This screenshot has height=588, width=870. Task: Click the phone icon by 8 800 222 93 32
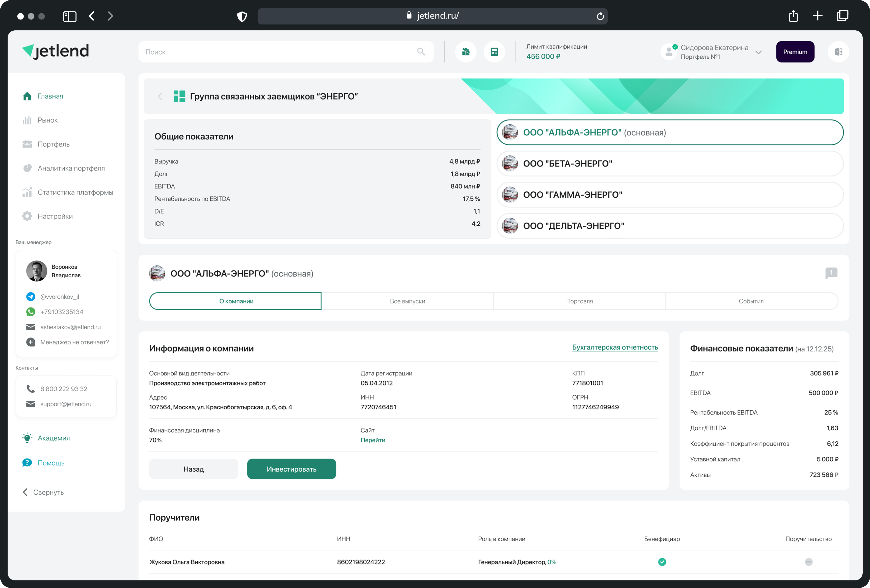point(31,389)
